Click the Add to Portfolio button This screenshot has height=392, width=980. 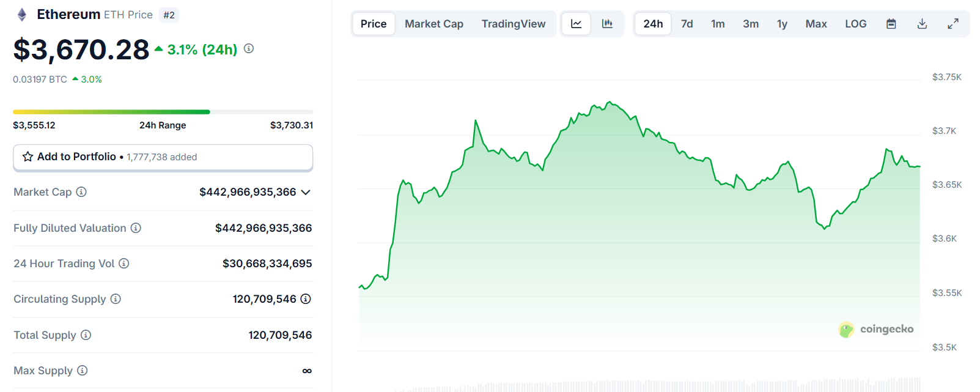(x=163, y=157)
